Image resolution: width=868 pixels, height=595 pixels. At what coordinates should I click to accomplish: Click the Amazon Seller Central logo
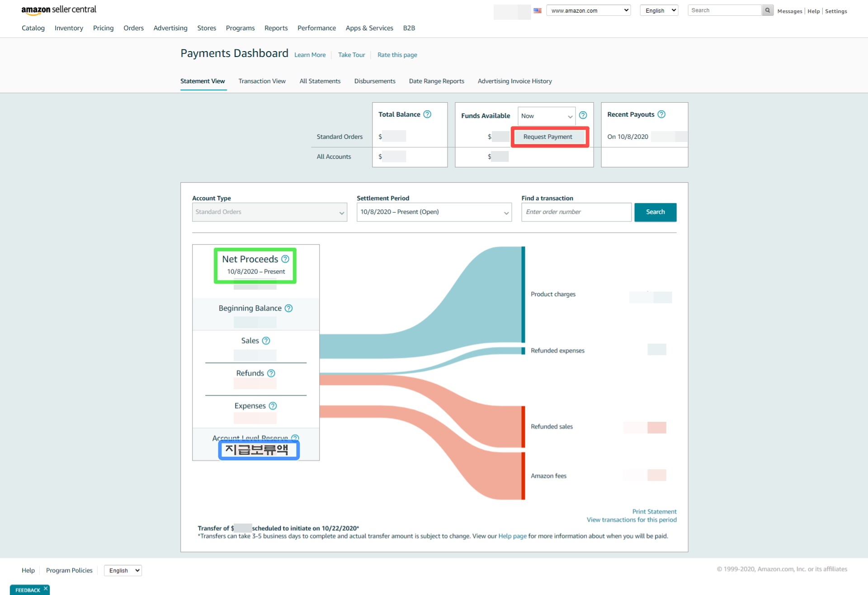pyautogui.click(x=59, y=10)
